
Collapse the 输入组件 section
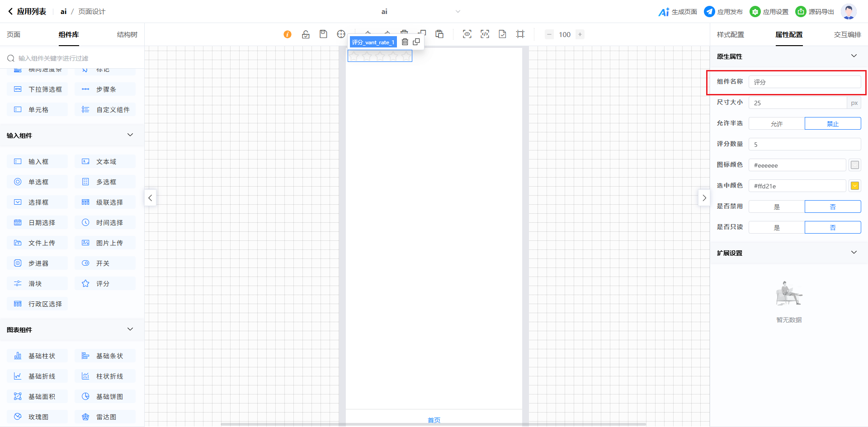130,135
